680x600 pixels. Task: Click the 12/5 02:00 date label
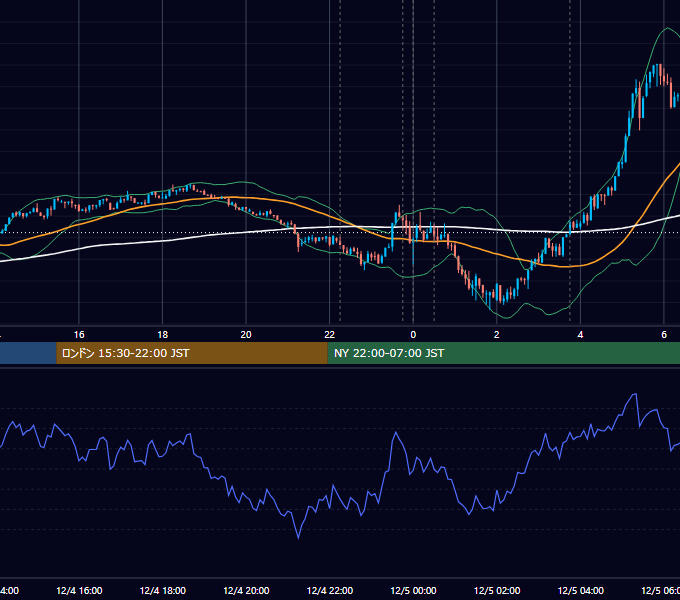(x=497, y=591)
